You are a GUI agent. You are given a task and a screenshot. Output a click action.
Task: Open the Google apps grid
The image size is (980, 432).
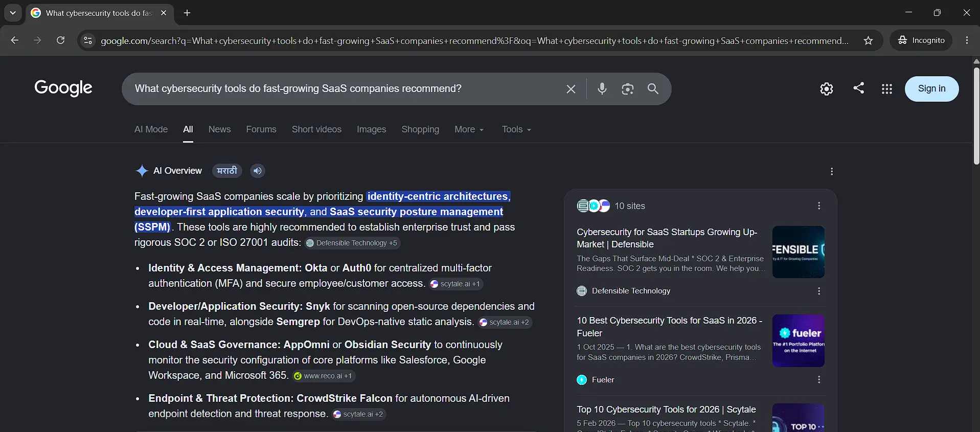click(887, 89)
